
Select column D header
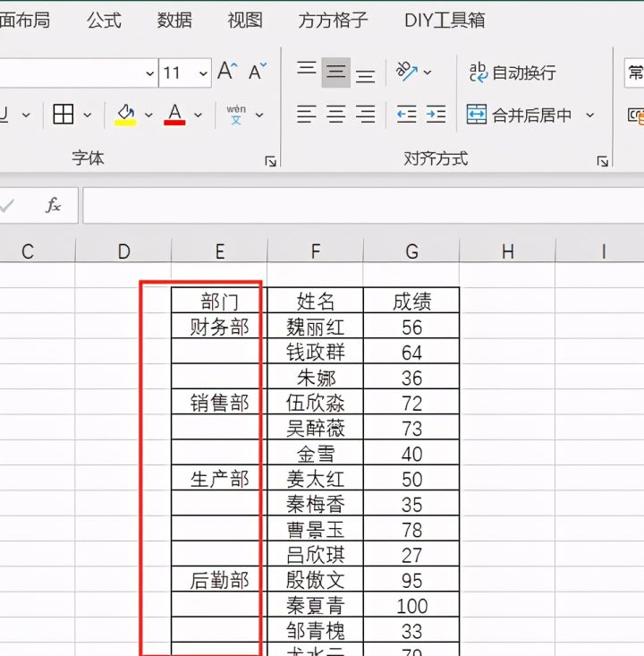point(123,251)
